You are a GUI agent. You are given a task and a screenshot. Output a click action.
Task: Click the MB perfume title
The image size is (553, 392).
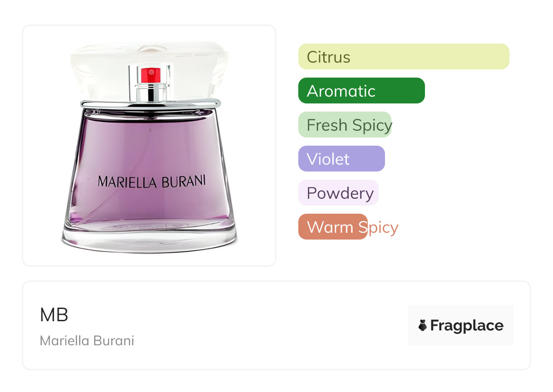tap(54, 315)
